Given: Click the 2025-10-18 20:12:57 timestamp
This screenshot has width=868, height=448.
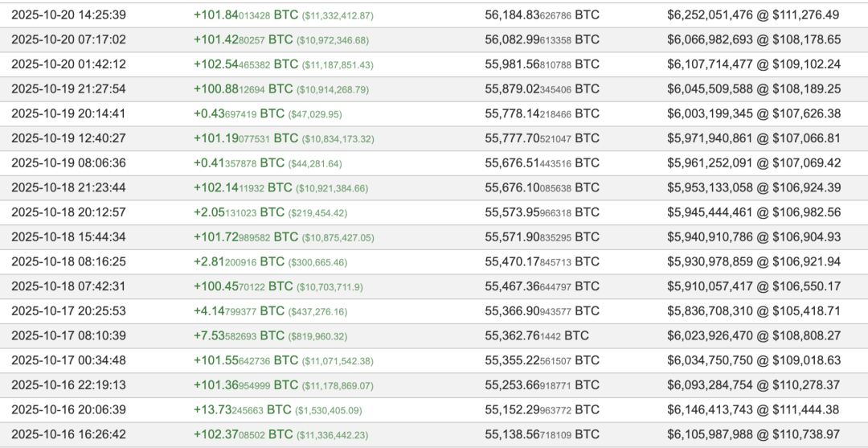Looking at the screenshot, I should coord(68,212).
